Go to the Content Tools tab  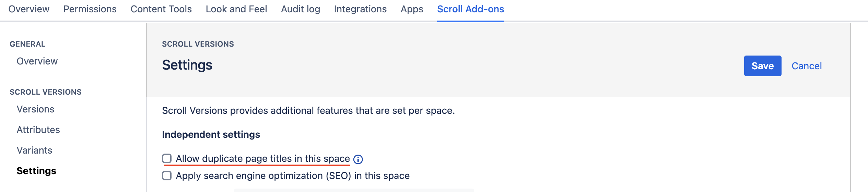coord(161,9)
